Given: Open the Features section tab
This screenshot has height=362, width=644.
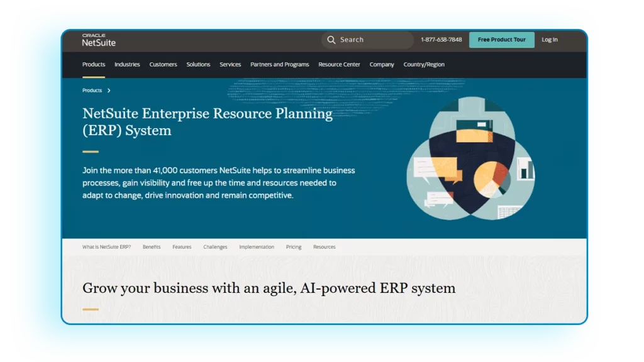Looking at the screenshot, I should 182,246.
